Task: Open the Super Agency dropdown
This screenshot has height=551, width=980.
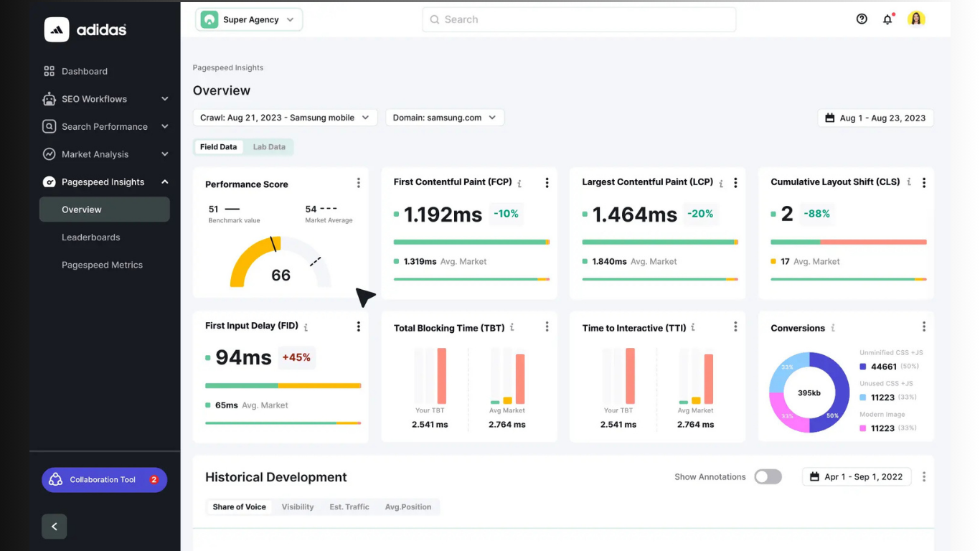Action: click(249, 19)
